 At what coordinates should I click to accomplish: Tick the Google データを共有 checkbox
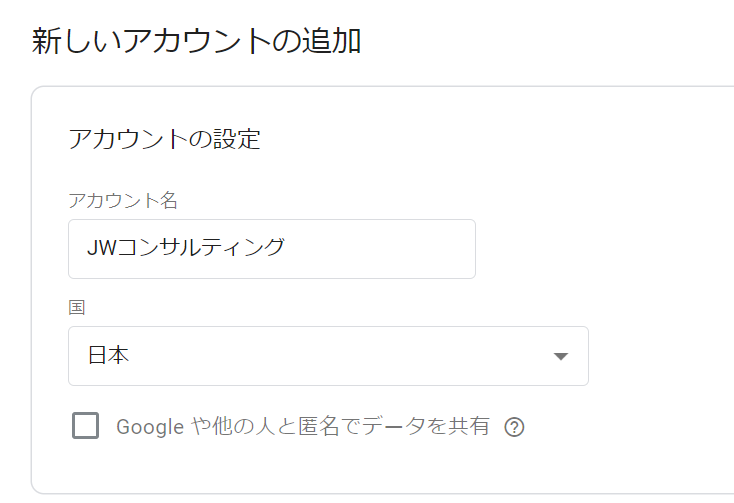(x=86, y=426)
